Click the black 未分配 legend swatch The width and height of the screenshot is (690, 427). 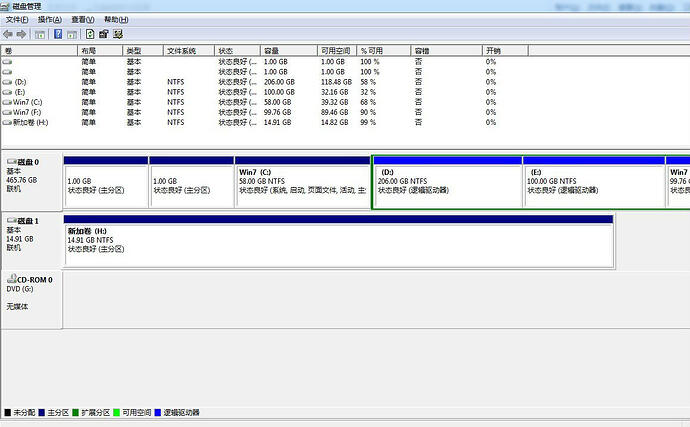(7, 412)
